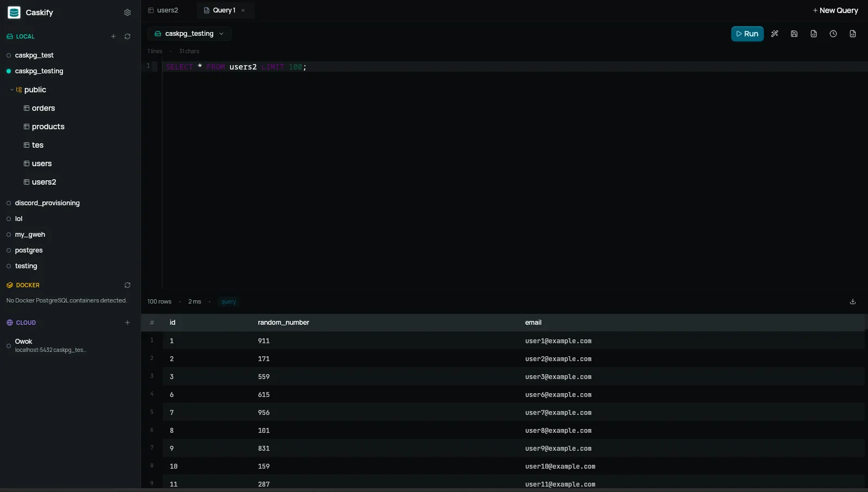Refresh the LOCAL databases list
Screen dimensions: 868x492
pos(127,36)
